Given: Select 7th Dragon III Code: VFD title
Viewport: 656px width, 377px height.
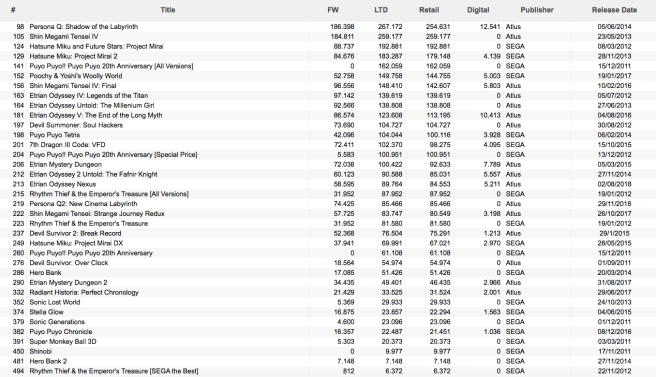Looking at the screenshot, I should pos(67,145).
